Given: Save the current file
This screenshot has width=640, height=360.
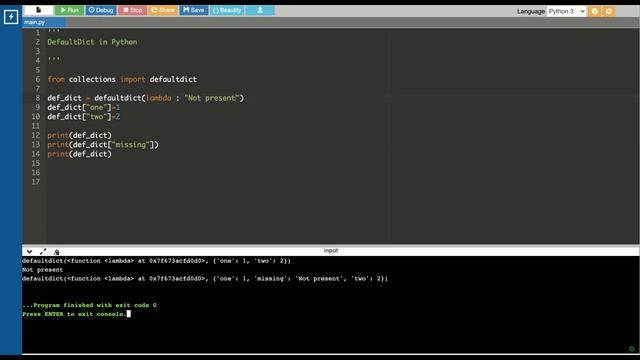Looking at the screenshot, I should coord(194,10).
